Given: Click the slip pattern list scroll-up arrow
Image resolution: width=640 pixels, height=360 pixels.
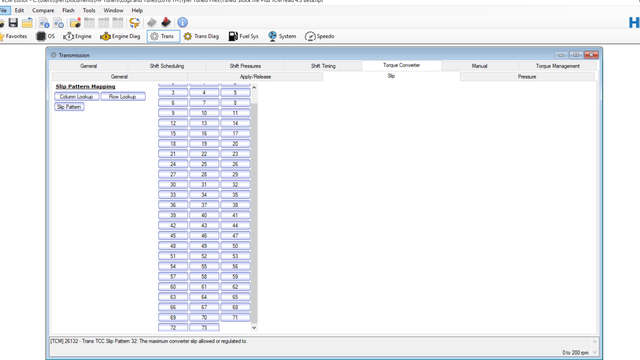Looking at the screenshot, I should (x=254, y=87).
